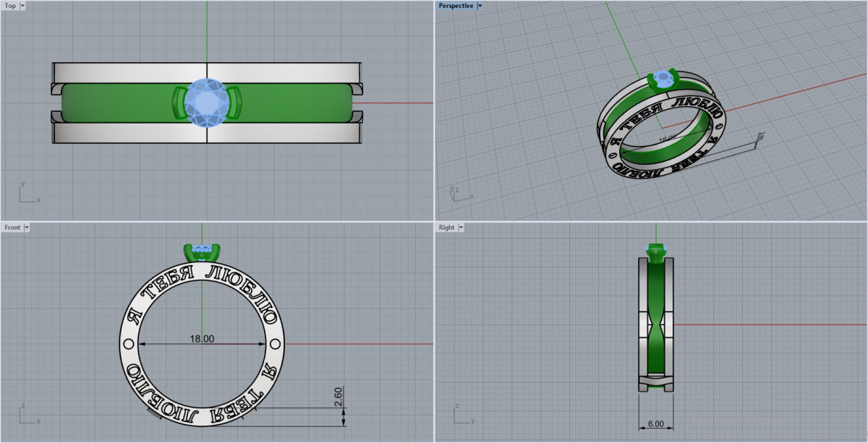868x443 pixels.
Task: Pick the right green prong in Top view
Action: pos(235,103)
